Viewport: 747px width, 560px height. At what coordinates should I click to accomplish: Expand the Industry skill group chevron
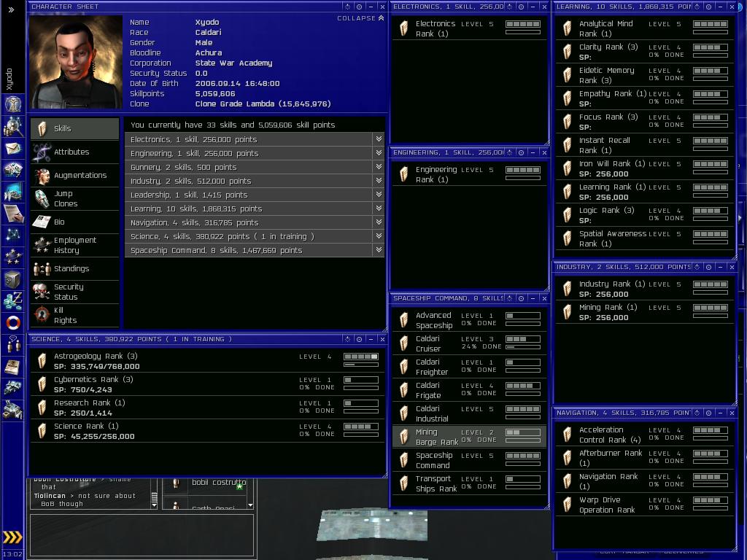click(379, 181)
